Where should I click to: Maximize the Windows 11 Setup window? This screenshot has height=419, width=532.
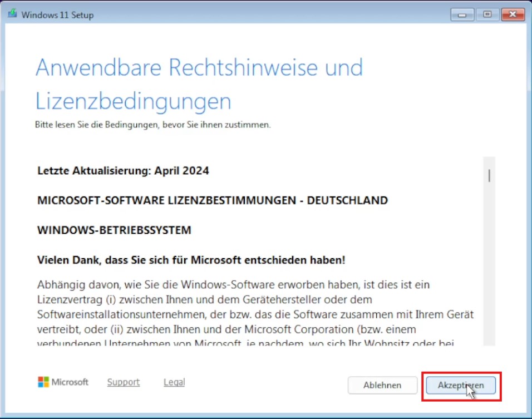tap(487, 14)
